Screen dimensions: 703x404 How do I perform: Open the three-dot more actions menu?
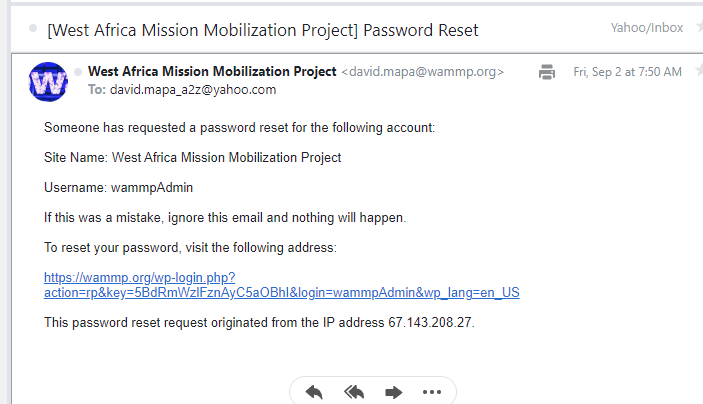point(432,392)
